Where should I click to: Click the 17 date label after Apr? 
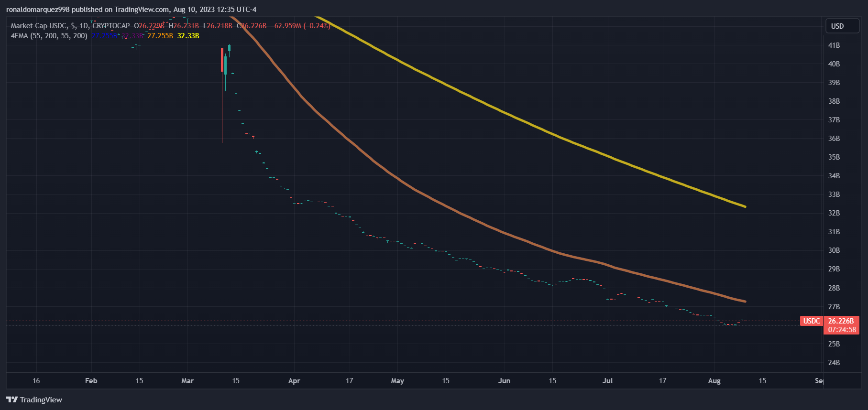coord(350,381)
